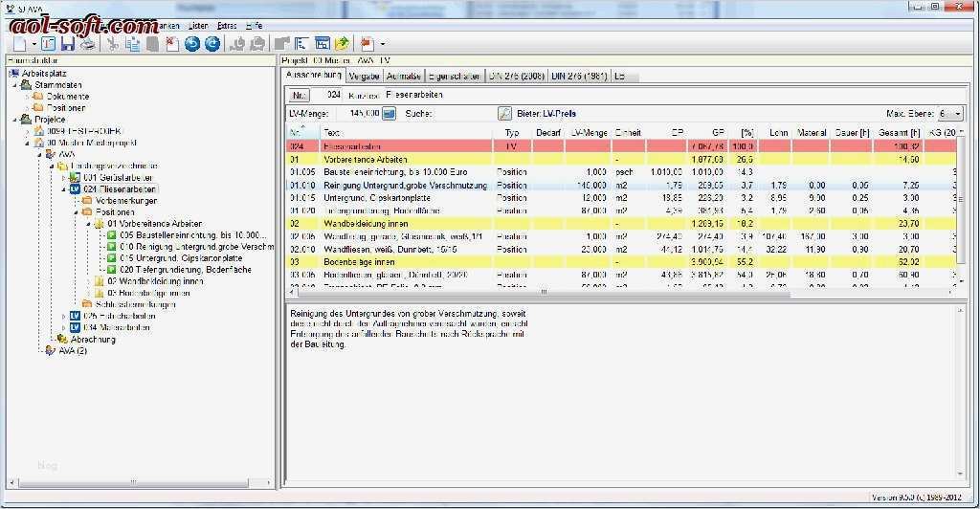
Task: Select Abrechnung in the tree
Action: click(x=93, y=339)
